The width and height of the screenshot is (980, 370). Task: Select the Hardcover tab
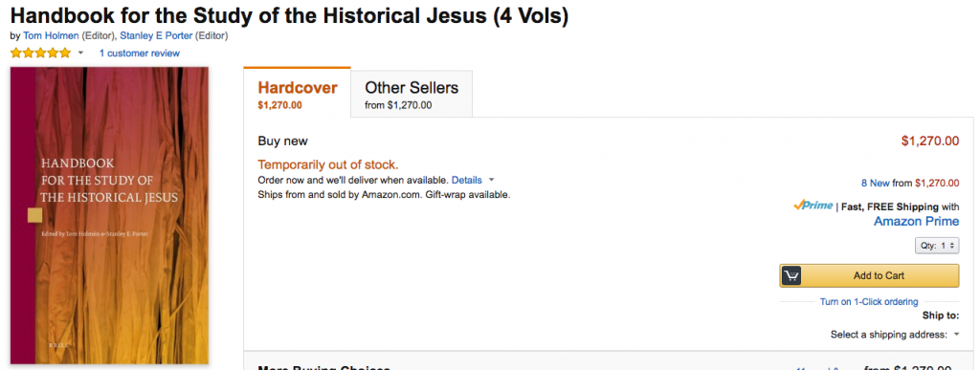click(x=297, y=93)
